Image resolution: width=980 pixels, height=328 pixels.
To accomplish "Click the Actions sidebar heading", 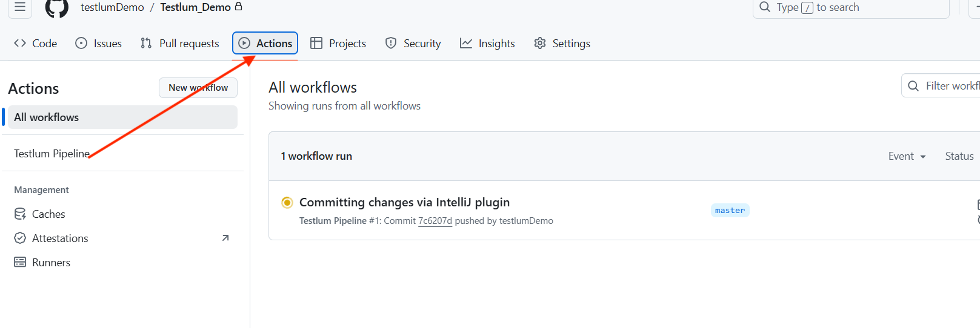I will [x=33, y=88].
